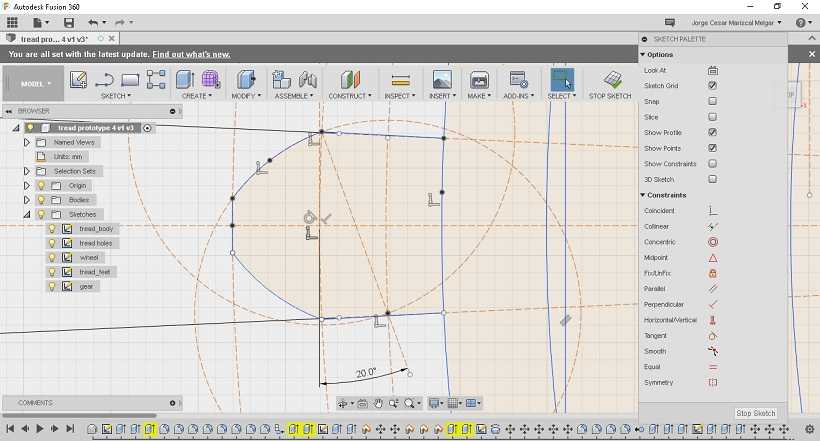Expand the Bodies folder

pyautogui.click(x=27, y=200)
